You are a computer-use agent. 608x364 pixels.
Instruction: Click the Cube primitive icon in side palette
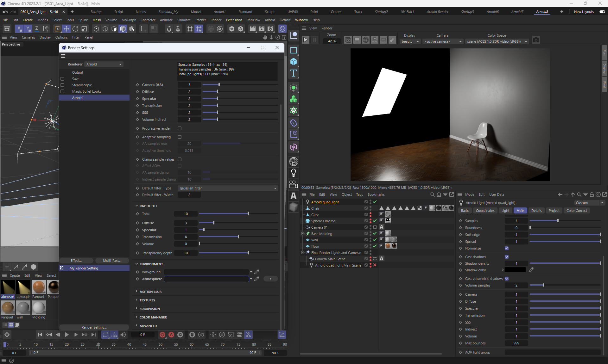(x=294, y=62)
